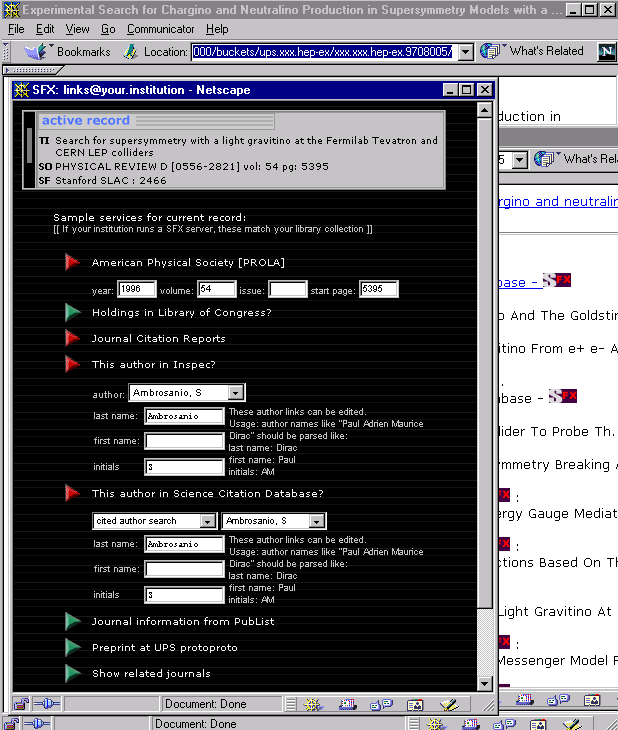Open the Inspec author dropdown showing Ambrosanio, S
The image size is (618, 730).
(x=236, y=393)
